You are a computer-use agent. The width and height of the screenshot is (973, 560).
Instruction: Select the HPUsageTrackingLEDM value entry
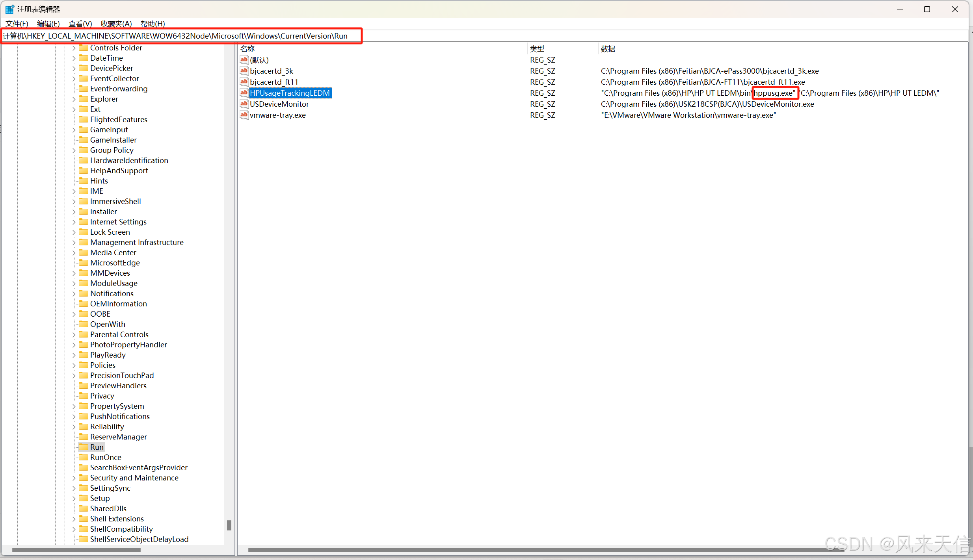point(290,93)
